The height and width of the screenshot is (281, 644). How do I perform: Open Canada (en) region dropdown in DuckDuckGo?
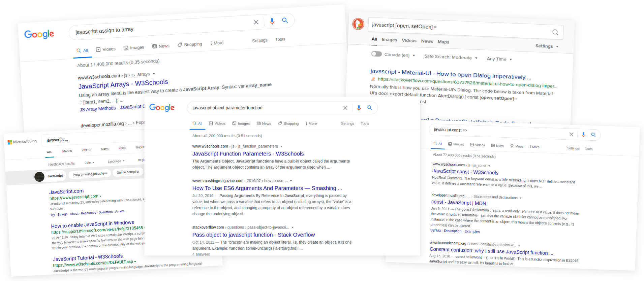[x=400, y=55]
